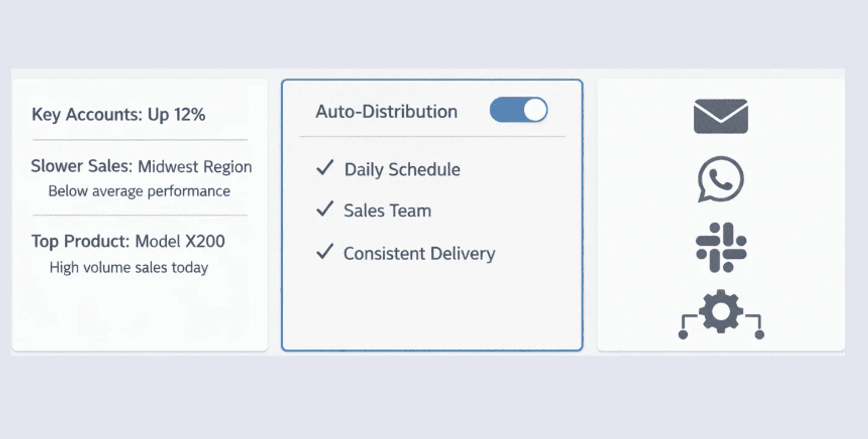Click High volume sales today subtext

[x=129, y=267]
